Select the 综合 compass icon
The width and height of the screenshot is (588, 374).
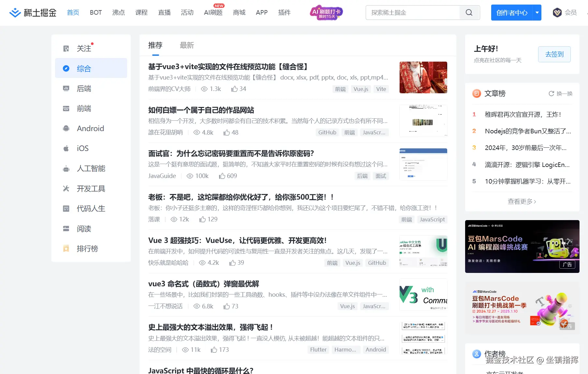coord(66,68)
